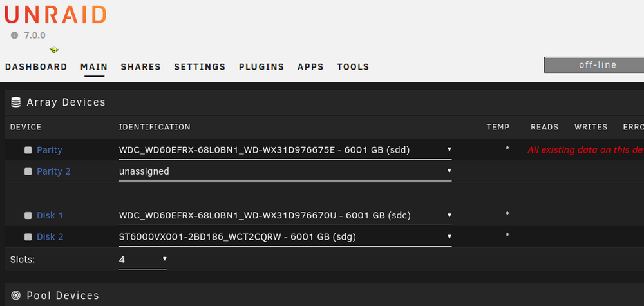644x306 pixels.
Task: Click the 'Slots:' label
Action: point(23,259)
